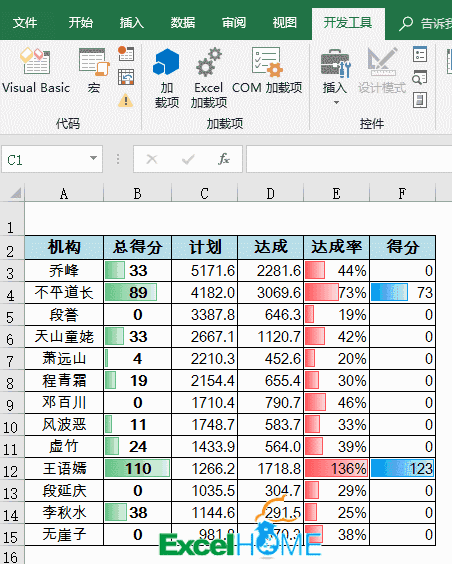Click the formula bar cancel X
Image resolution: width=452 pixels, height=564 pixels.
point(152,159)
